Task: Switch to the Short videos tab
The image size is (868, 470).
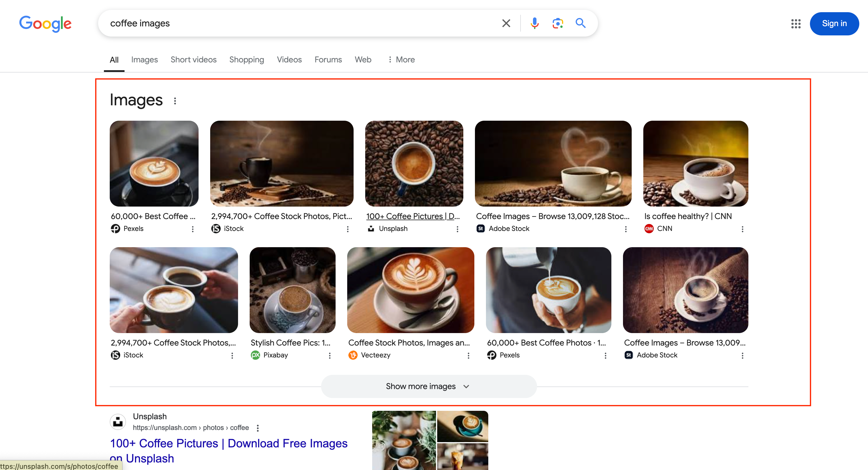Action: click(x=193, y=59)
